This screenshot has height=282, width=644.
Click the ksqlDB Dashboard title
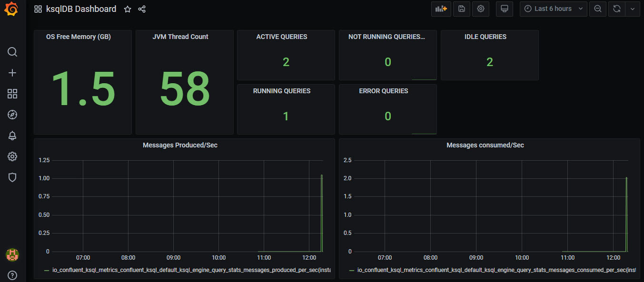pyautogui.click(x=81, y=9)
